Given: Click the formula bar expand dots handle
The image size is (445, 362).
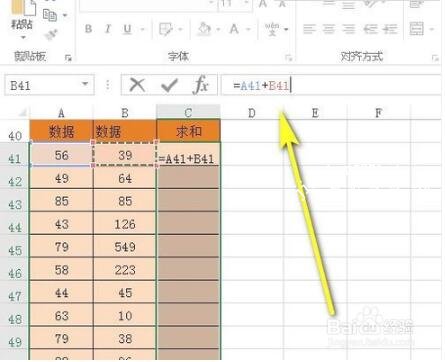Looking at the screenshot, I should pos(108,85).
